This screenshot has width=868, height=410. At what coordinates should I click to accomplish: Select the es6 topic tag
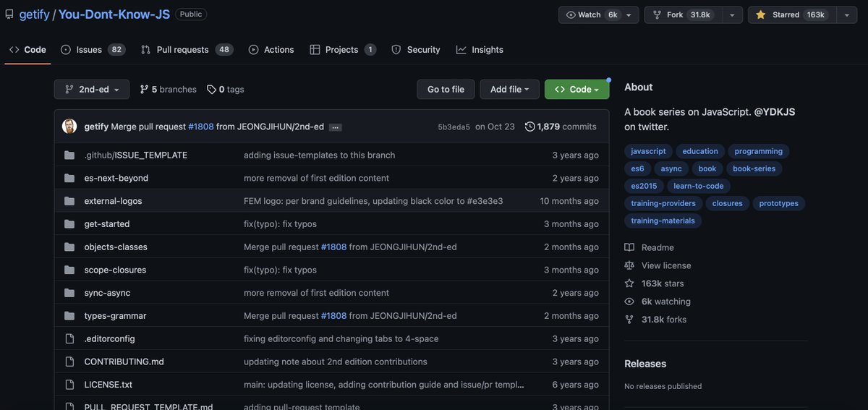pos(637,168)
